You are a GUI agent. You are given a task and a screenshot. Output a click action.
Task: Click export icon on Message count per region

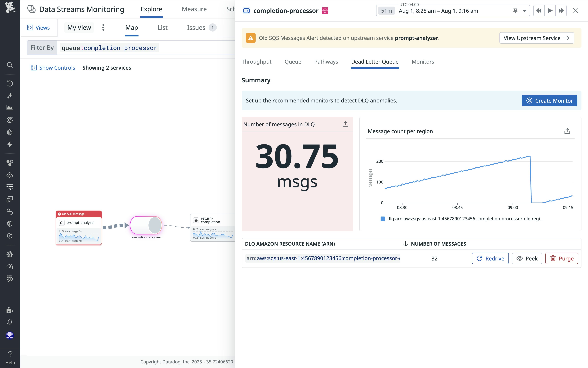pyautogui.click(x=567, y=131)
